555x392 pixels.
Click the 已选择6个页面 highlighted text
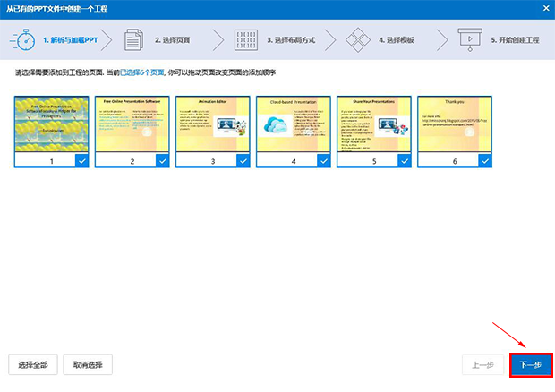click(x=142, y=72)
